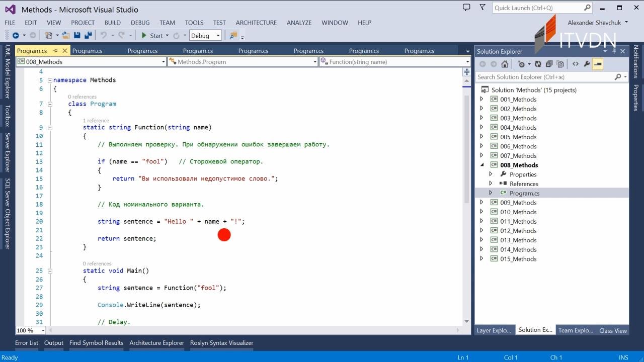The height and width of the screenshot is (362, 644).
Task: Open the Debug configuration dropdown
Action: [218, 36]
